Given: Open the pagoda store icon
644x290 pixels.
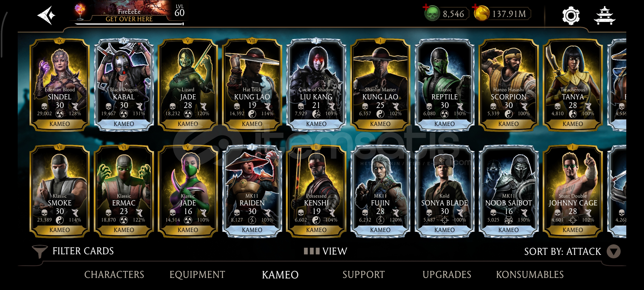Looking at the screenshot, I should 604,16.
